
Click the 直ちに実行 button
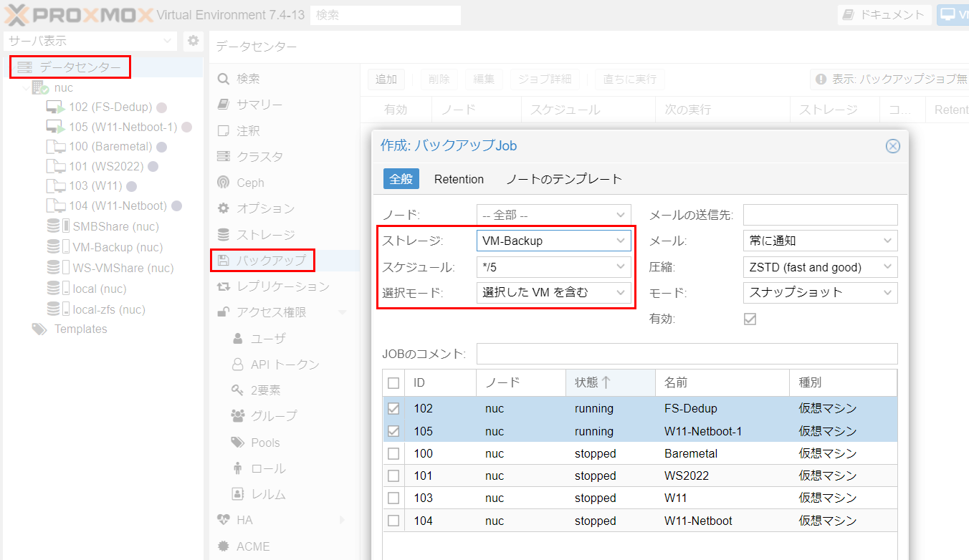pos(629,79)
